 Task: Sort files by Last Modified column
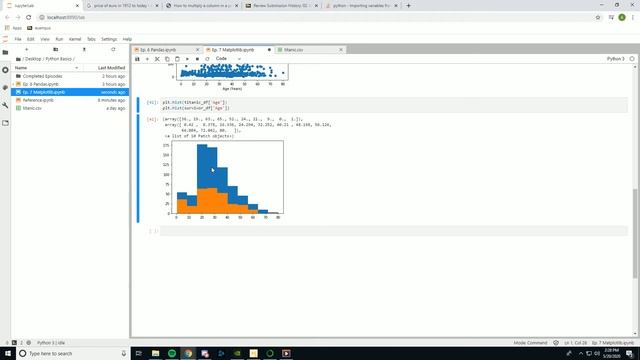(111, 68)
